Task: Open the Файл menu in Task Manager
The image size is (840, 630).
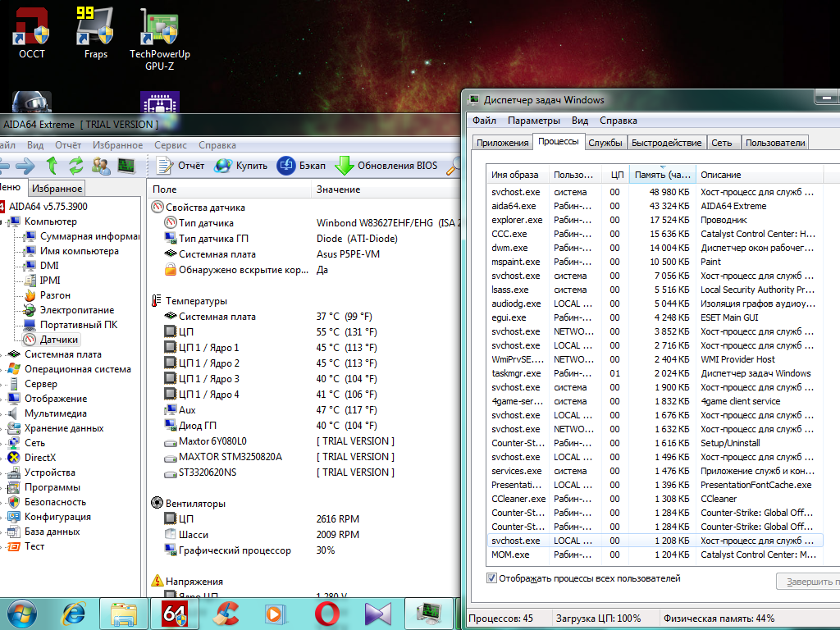Action: pyautogui.click(x=484, y=121)
